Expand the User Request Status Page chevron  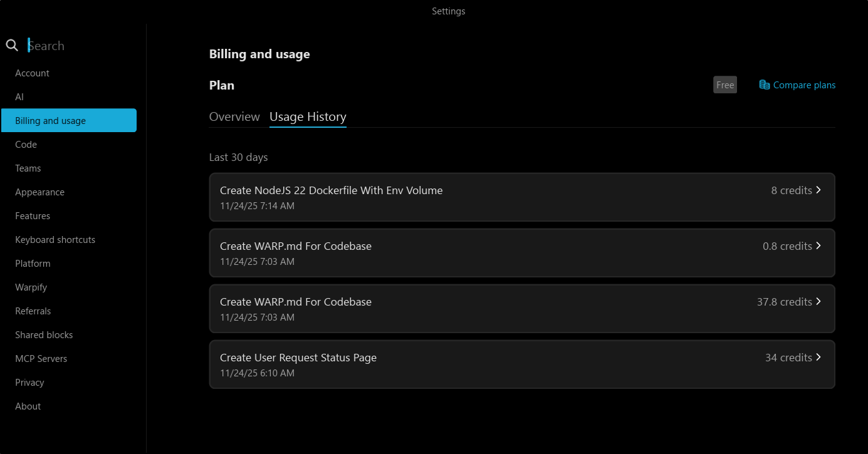pos(818,358)
